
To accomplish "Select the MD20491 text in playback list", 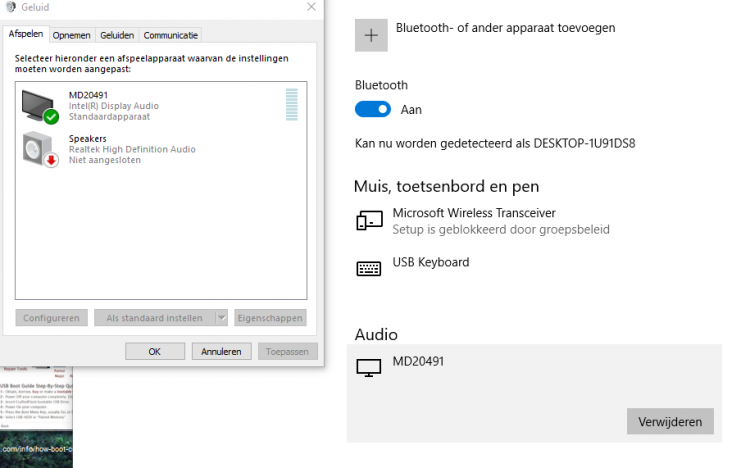I will [88, 95].
